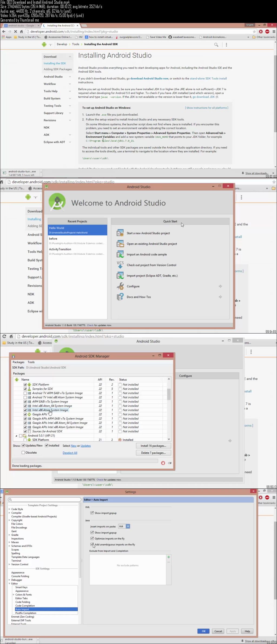Click OK in the Settings dialog

pyautogui.click(x=203, y=631)
